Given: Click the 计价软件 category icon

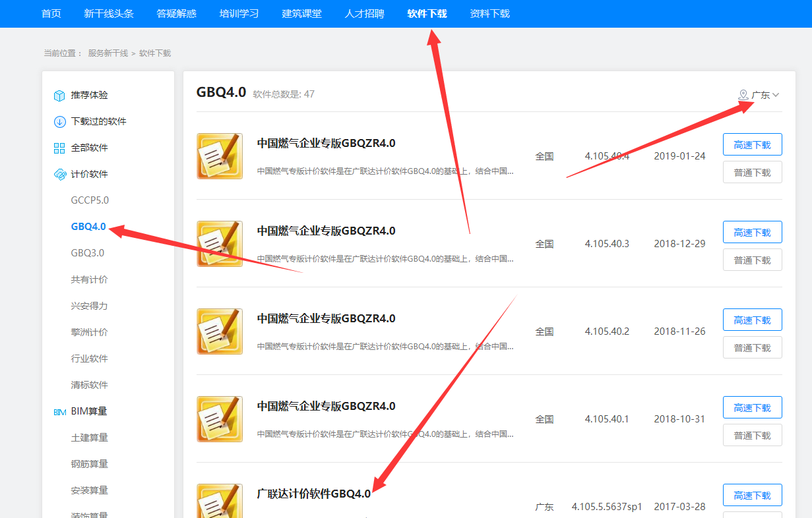Looking at the screenshot, I should (x=59, y=175).
